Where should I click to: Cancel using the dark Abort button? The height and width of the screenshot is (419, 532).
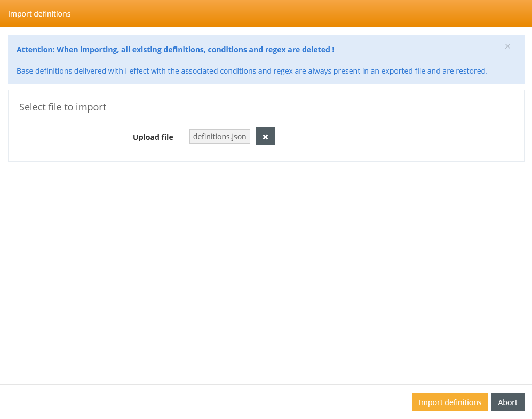click(x=507, y=402)
